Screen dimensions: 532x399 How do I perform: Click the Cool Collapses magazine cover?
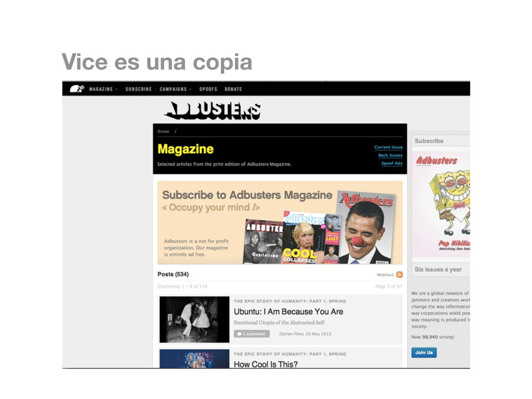pos(303,237)
